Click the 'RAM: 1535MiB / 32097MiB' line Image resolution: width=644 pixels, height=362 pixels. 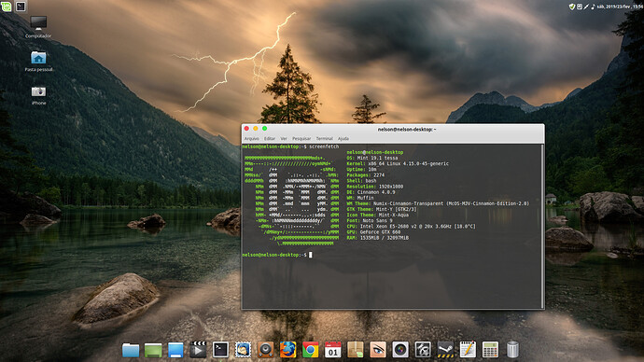377,238
